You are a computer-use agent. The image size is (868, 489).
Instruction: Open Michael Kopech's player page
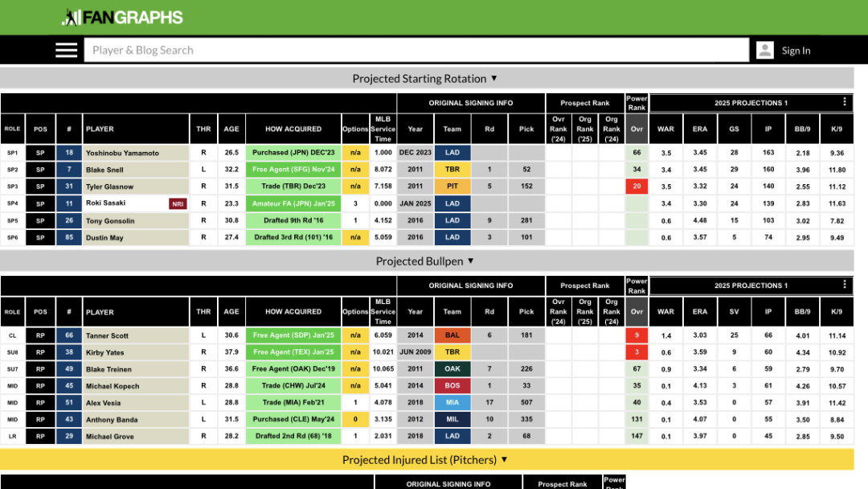click(x=113, y=386)
